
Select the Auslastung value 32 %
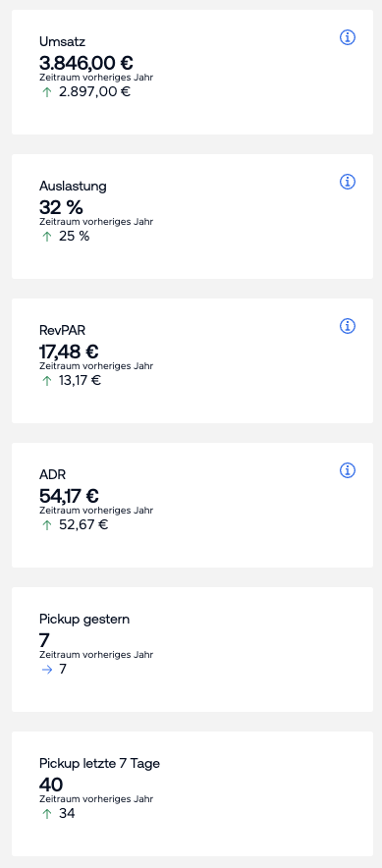pyautogui.click(x=61, y=207)
